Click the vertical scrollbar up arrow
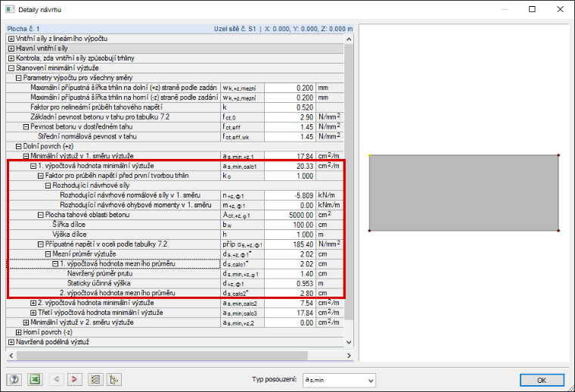This screenshot has height=392, width=575. [x=349, y=39]
